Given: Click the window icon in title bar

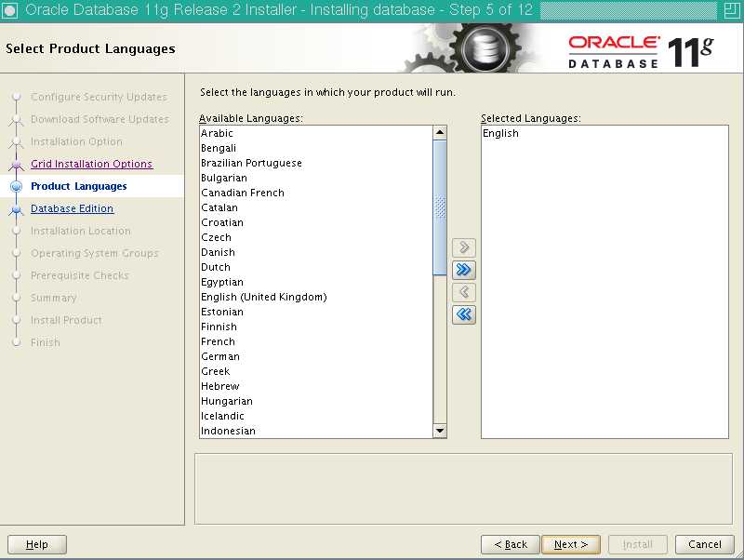Looking at the screenshot, I should (x=9, y=10).
